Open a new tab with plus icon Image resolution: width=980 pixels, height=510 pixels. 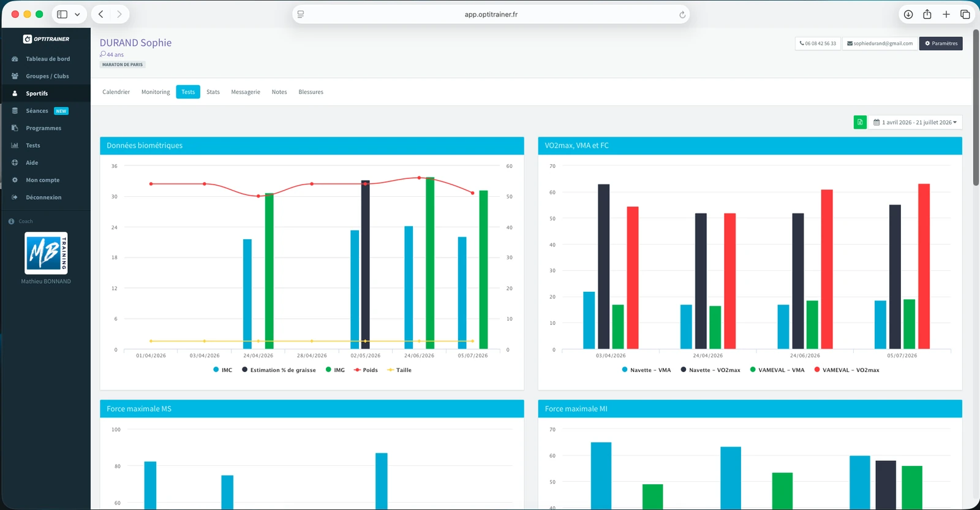946,14
